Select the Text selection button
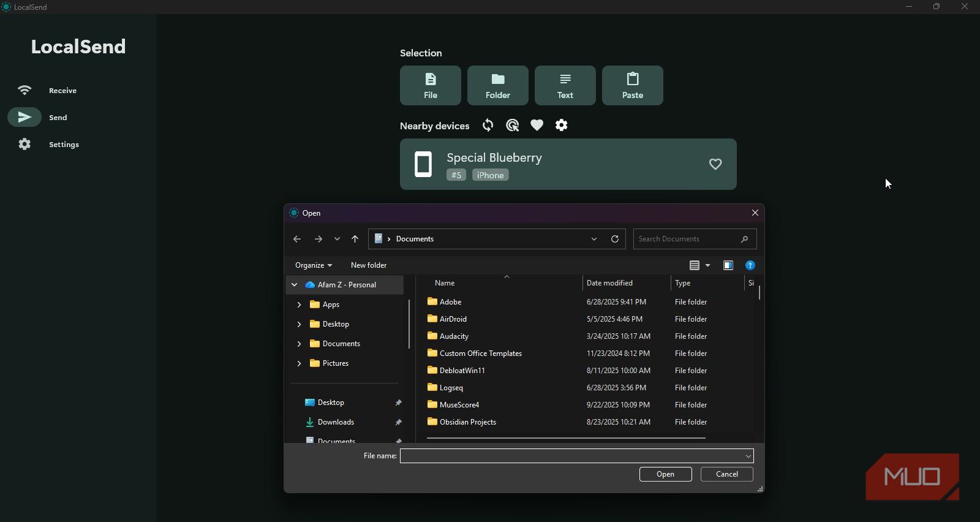This screenshot has width=980, height=522. click(x=565, y=85)
